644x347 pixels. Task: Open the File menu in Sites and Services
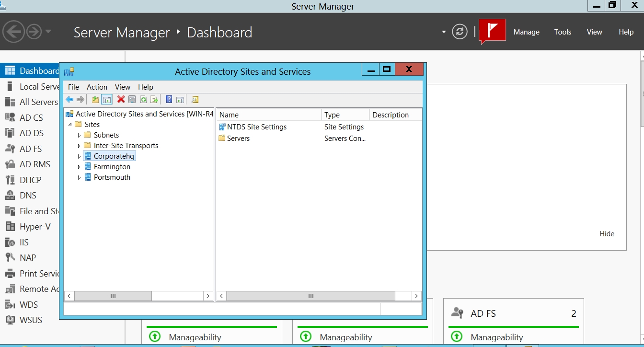pos(73,87)
